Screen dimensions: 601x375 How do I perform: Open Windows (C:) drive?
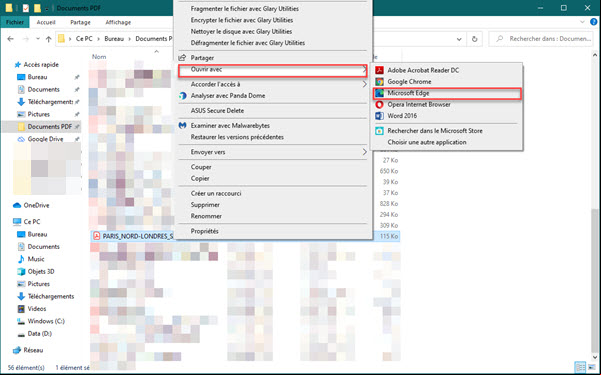tap(46, 321)
